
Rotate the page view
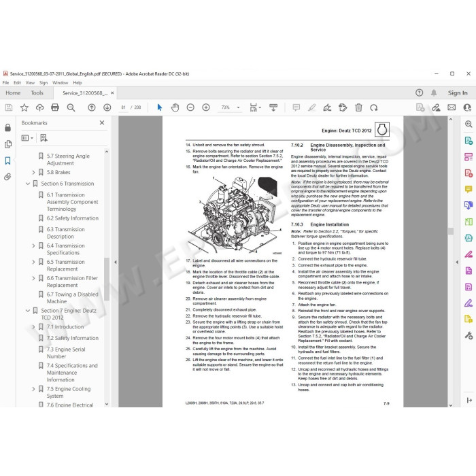(374, 107)
